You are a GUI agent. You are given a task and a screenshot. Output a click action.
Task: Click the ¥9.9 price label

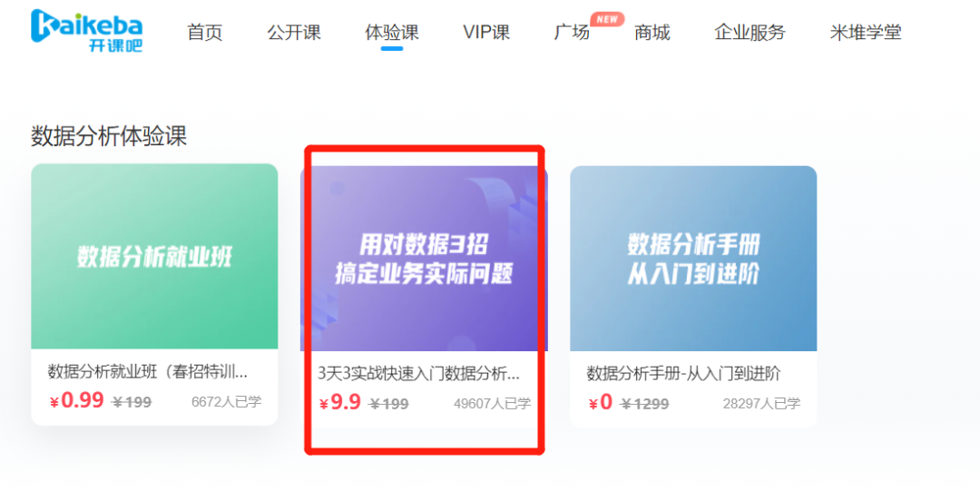(340, 402)
